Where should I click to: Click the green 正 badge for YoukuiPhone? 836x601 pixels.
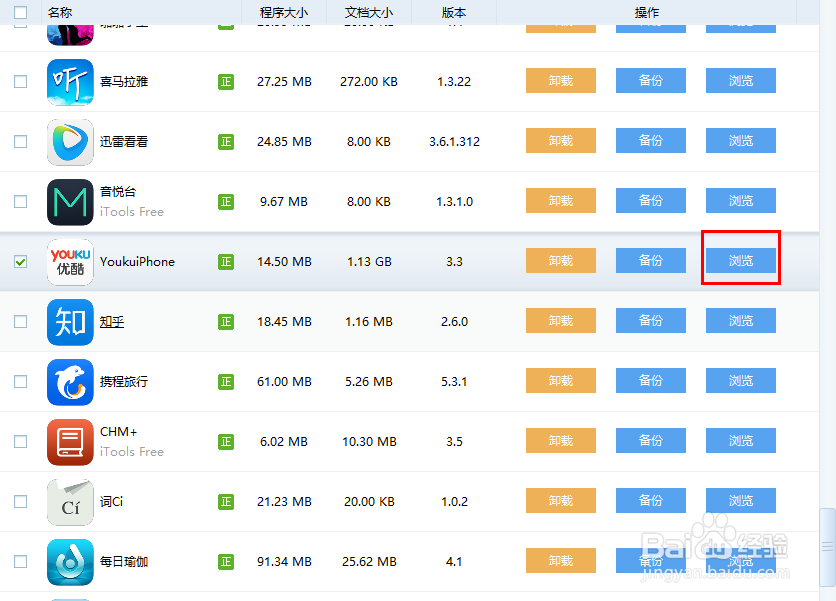[x=226, y=262]
